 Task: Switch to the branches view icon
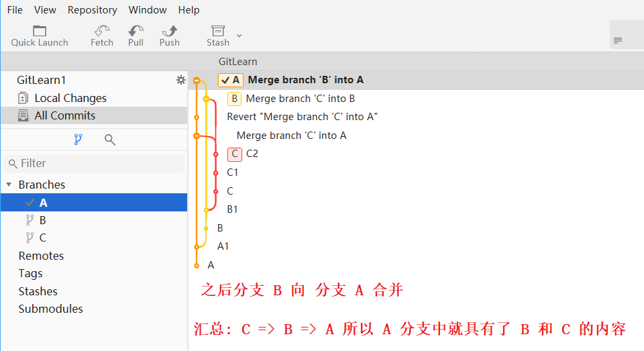click(x=78, y=140)
